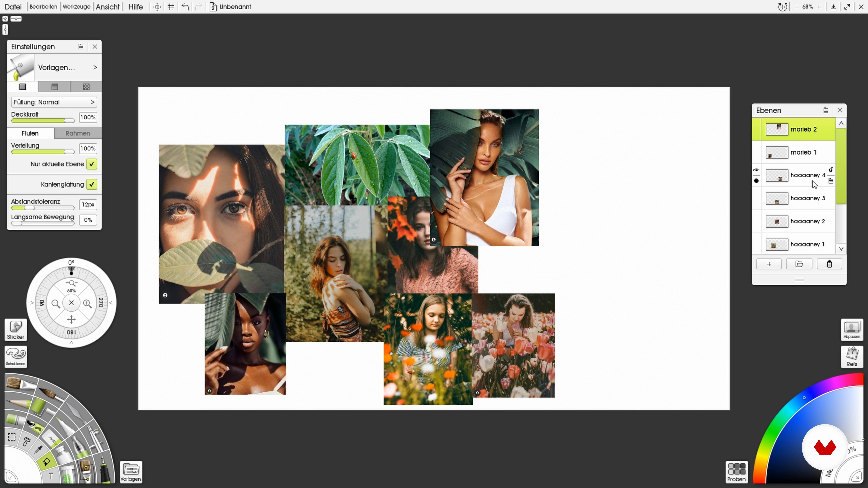This screenshot has height=488, width=868.
Task: Click the undo arrow in top bar
Action: 185,7
